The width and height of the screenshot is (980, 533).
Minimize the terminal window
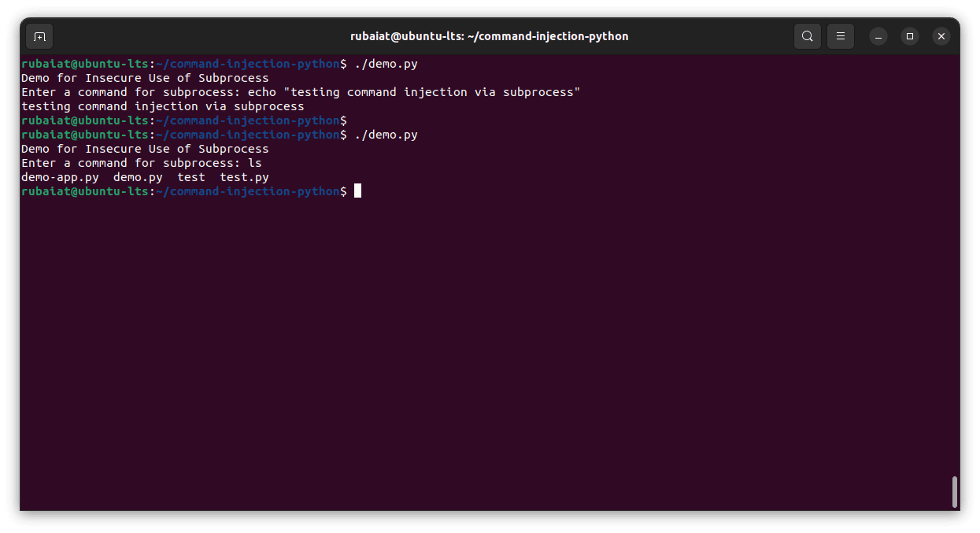pyautogui.click(x=878, y=36)
